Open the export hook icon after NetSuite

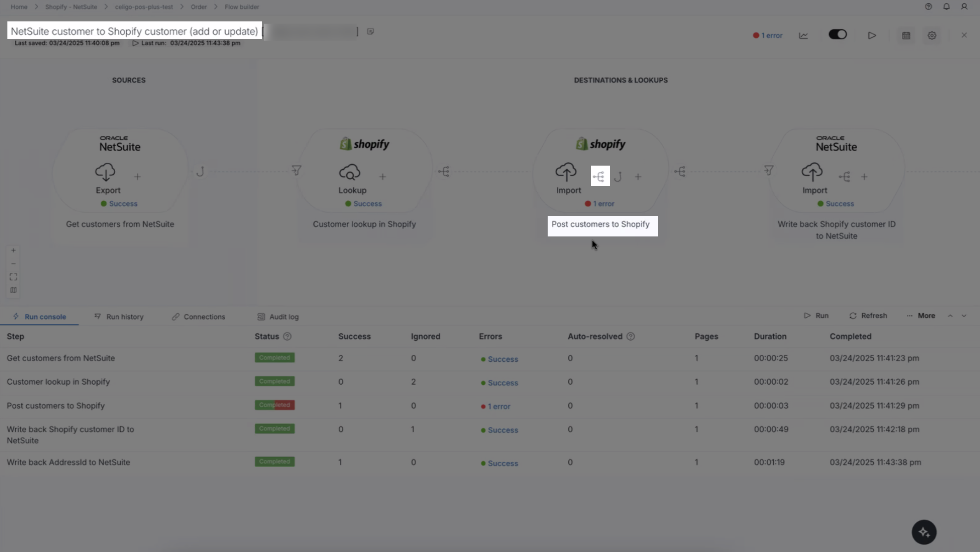point(201,171)
